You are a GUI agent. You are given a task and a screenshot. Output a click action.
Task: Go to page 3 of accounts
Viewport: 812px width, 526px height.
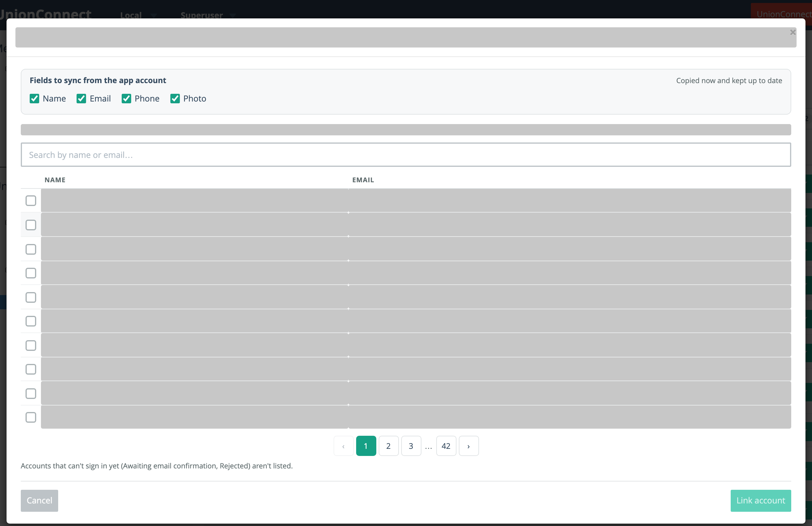pyautogui.click(x=411, y=446)
